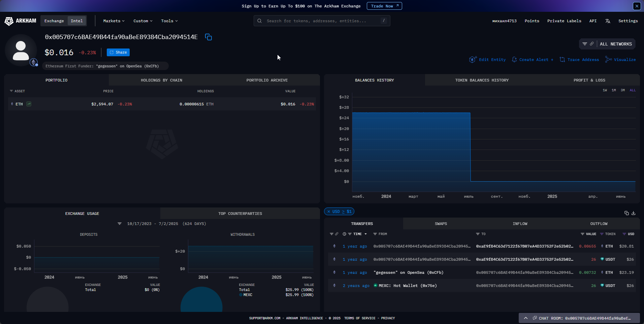Toggle TIME column sort arrow
This screenshot has width=644, height=324.
(365, 234)
